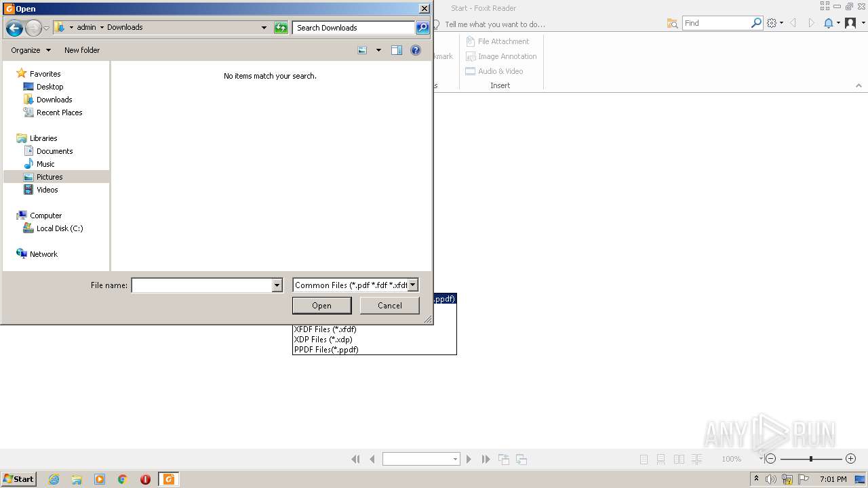The image size is (868, 488).
Task: Open Internet Explorer from taskbar
Action: (54, 479)
